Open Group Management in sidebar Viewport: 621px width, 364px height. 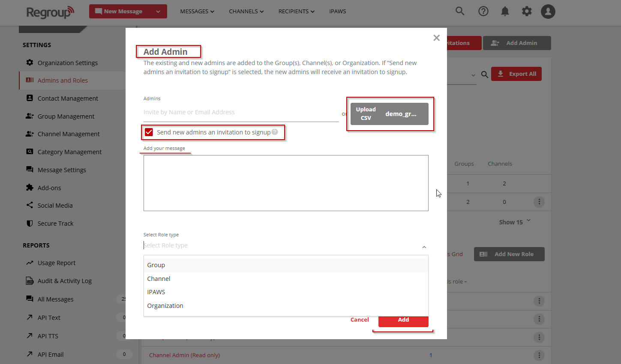(x=66, y=116)
